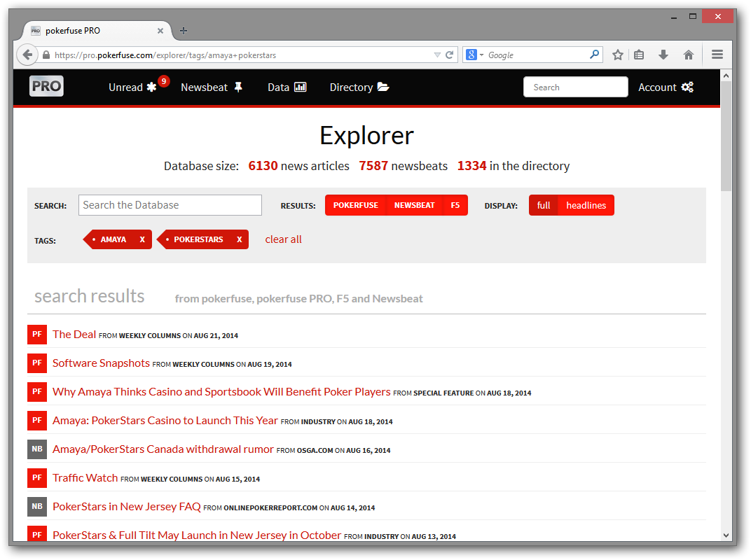This screenshot has height=560, width=751.
Task: Open the bookmarks list icon
Action: coord(639,55)
